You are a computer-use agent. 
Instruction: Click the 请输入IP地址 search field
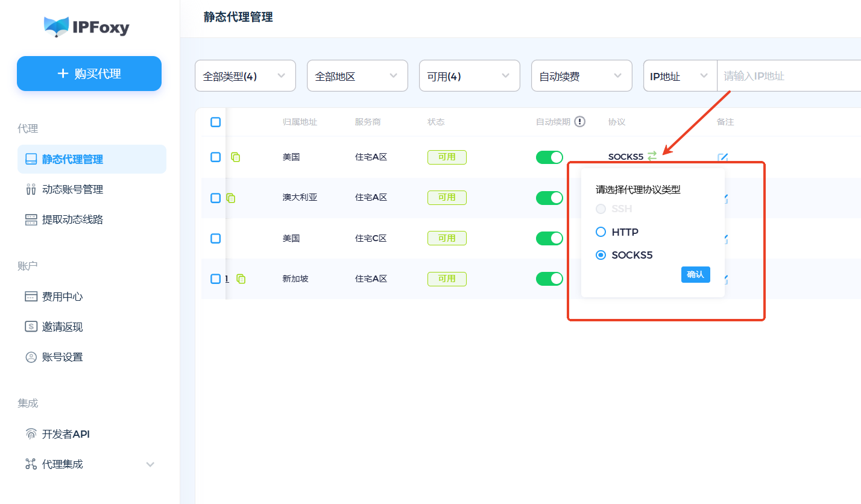coord(789,76)
